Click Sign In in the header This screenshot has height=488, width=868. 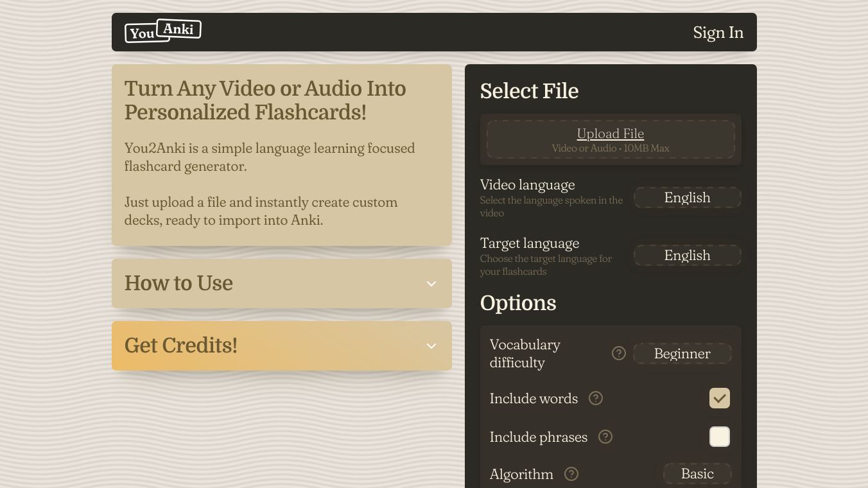tap(718, 33)
